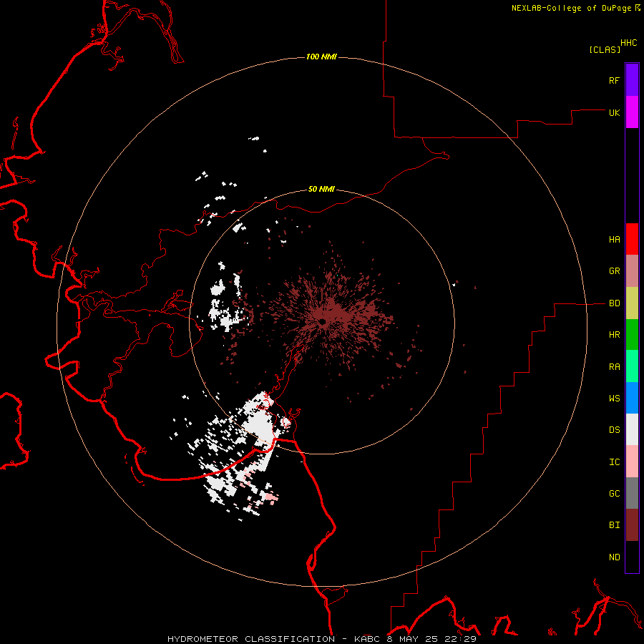
Task: Click the BI brown legend swatch
Action: click(632, 525)
